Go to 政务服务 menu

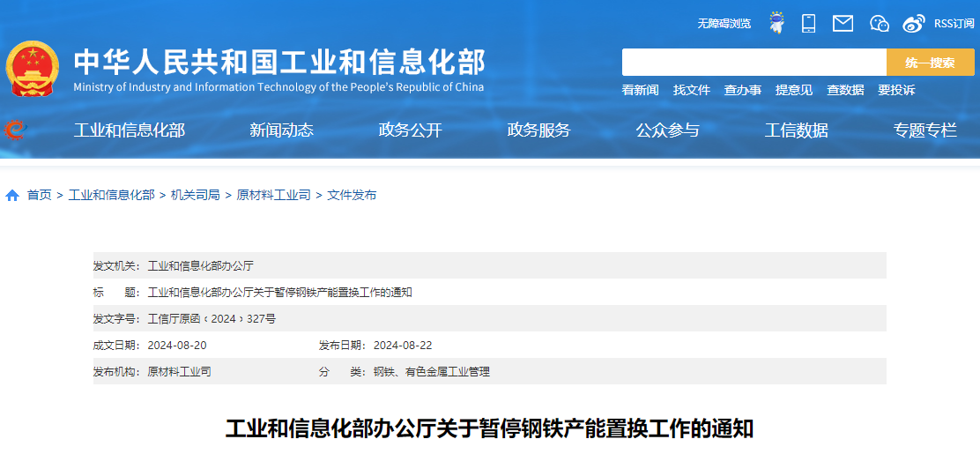(x=538, y=130)
